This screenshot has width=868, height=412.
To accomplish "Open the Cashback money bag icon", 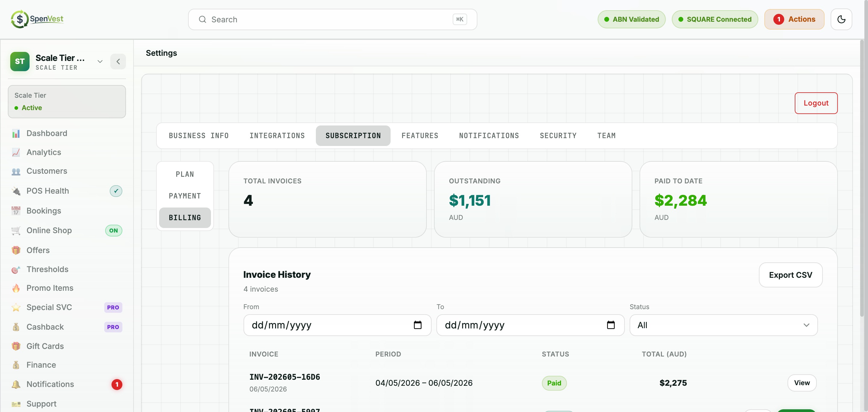I will click(16, 327).
